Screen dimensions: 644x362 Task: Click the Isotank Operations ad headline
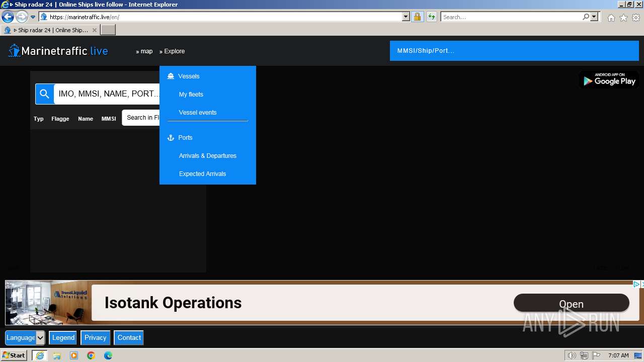(173, 303)
